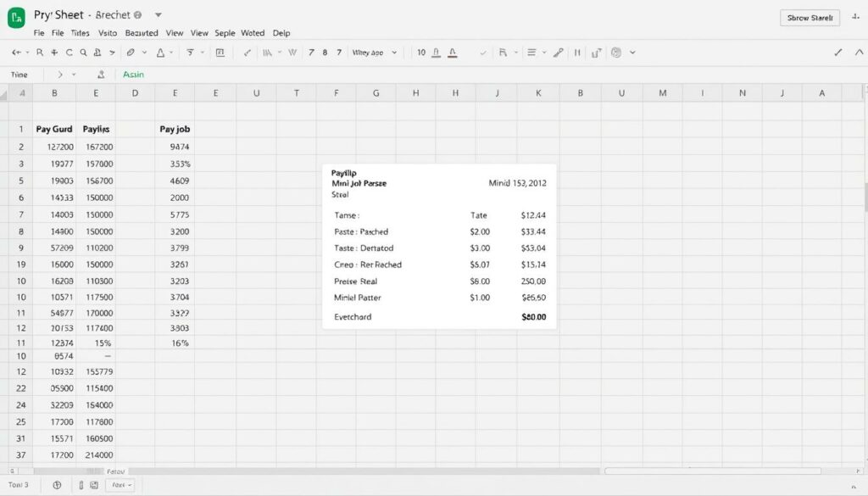
Task: Click cell containing 167200
Action: coord(96,147)
